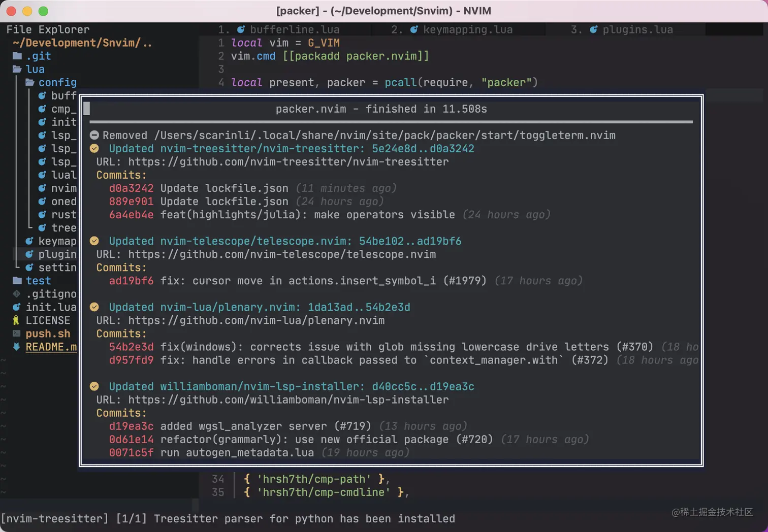Open the LICENSE file

click(48, 320)
